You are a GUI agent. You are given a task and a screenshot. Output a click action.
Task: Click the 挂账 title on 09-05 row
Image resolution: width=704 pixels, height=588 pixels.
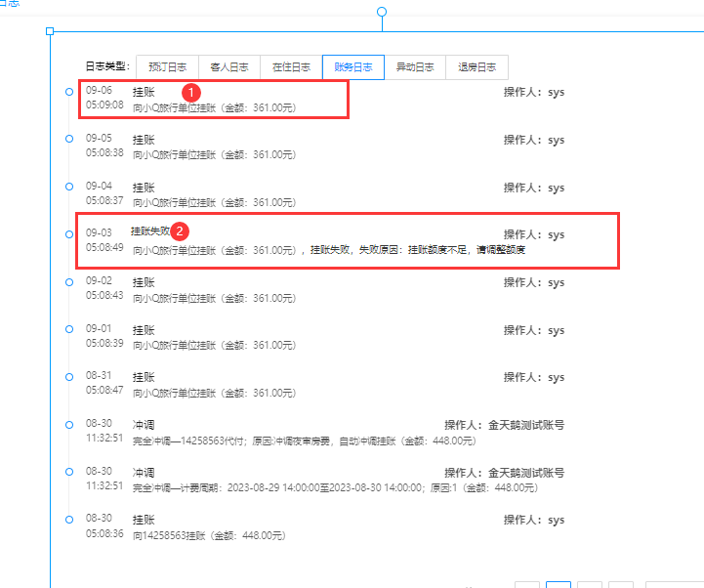144,140
